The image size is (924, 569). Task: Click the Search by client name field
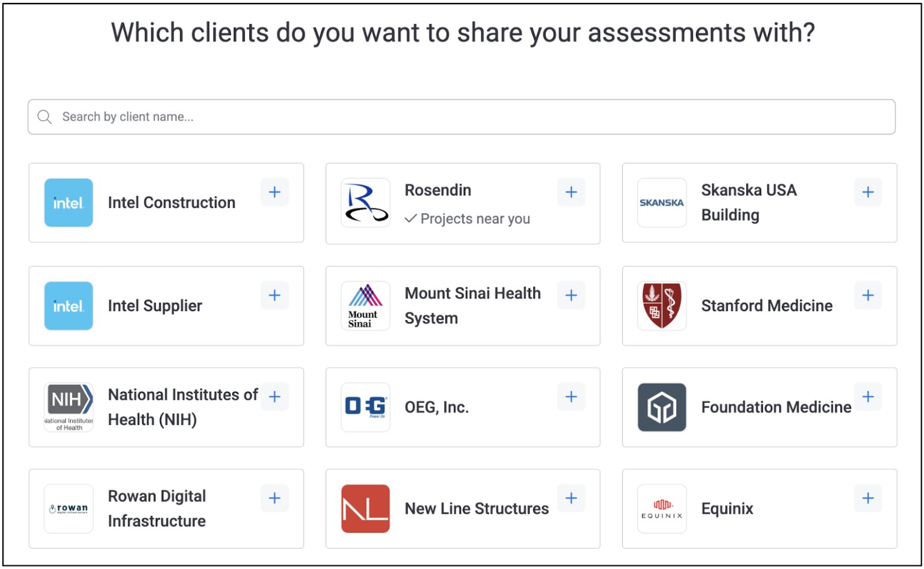[x=461, y=117]
